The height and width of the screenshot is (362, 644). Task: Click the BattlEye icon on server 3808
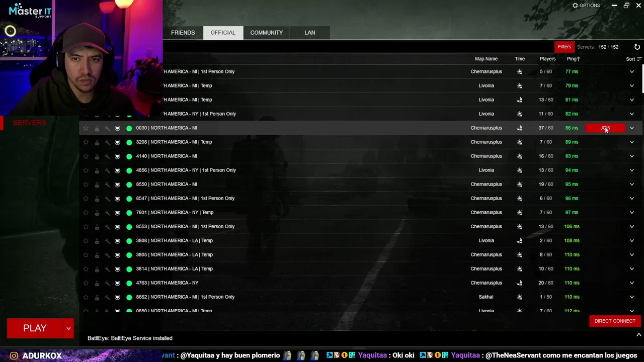[117, 241]
